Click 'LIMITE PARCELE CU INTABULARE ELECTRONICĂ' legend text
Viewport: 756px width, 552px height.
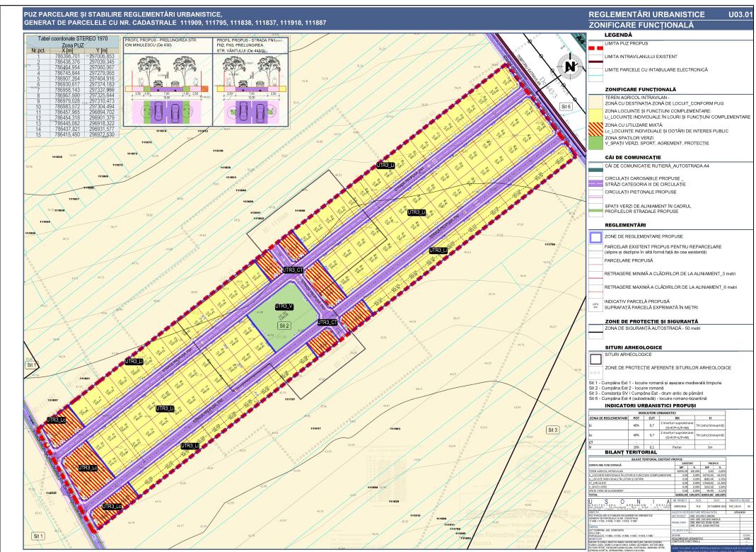tap(656, 69)
